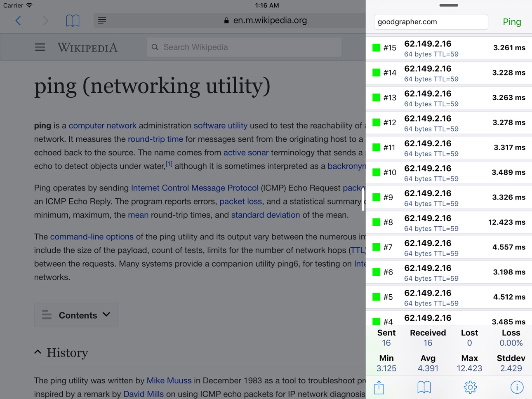Tap the Loss percentage 0.00%
The image size is (532, 399).
pyautogui.click(x=511, y=343)
